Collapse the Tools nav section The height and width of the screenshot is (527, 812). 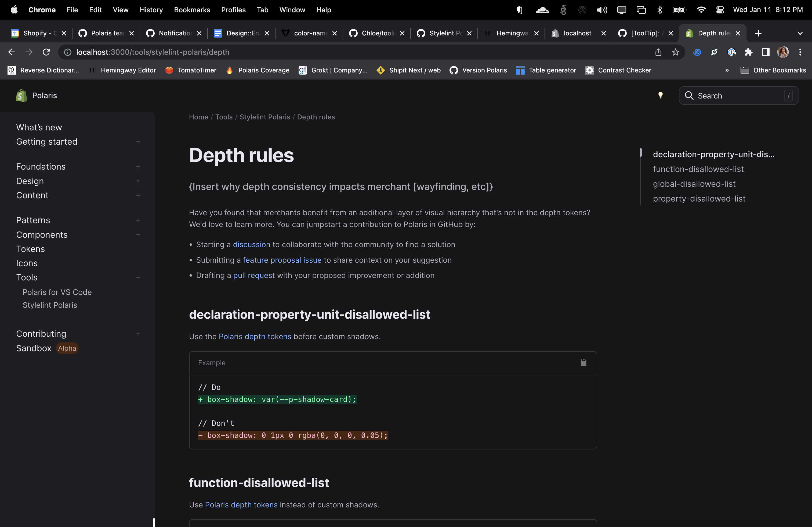pos(138,277)
